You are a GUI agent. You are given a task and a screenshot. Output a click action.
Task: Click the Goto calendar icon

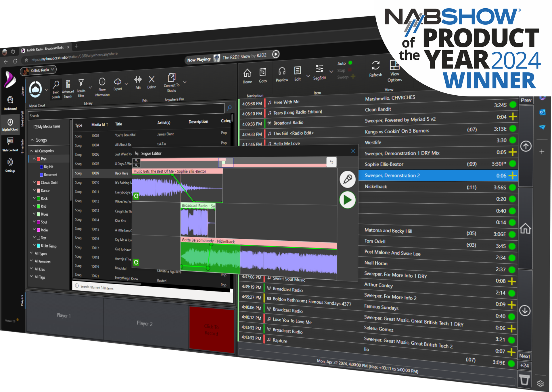(x=263, y=72)
